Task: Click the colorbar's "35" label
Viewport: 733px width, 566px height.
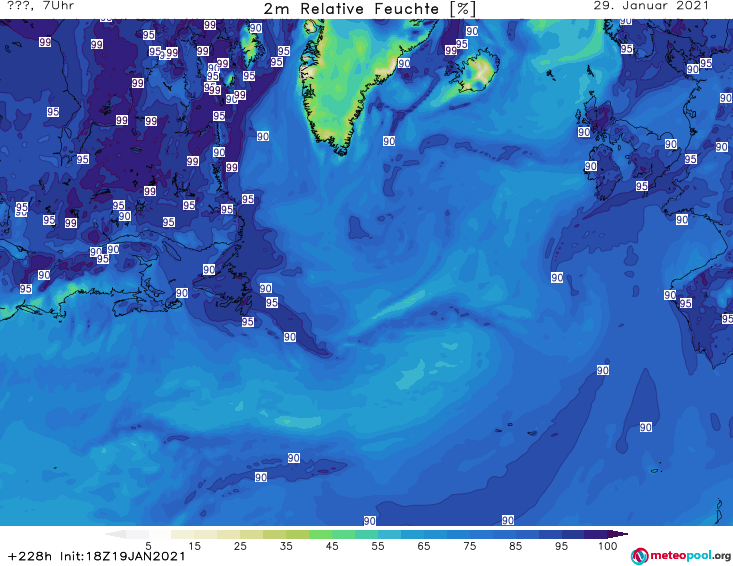Action: click(x=286, y=546)
